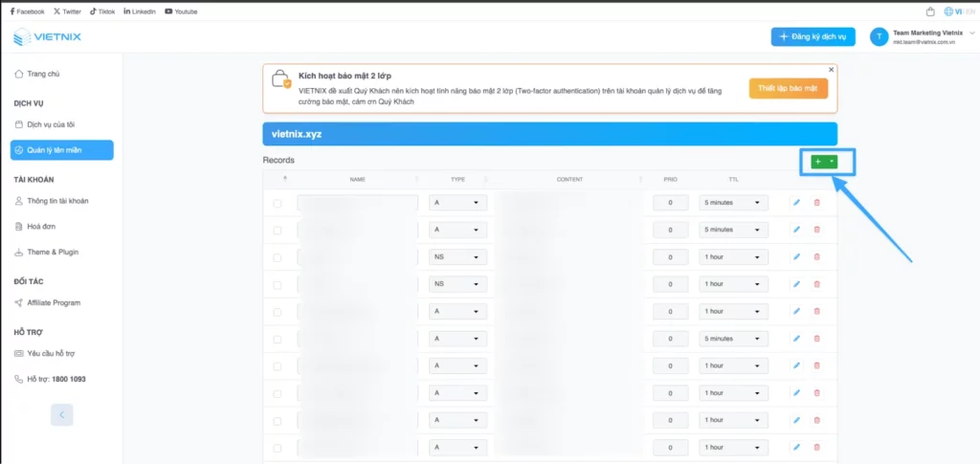Viewport: 980px width, 464px height.
Task: Tick the checkbox of the first DNS record
Action: [x=278, y=203]
